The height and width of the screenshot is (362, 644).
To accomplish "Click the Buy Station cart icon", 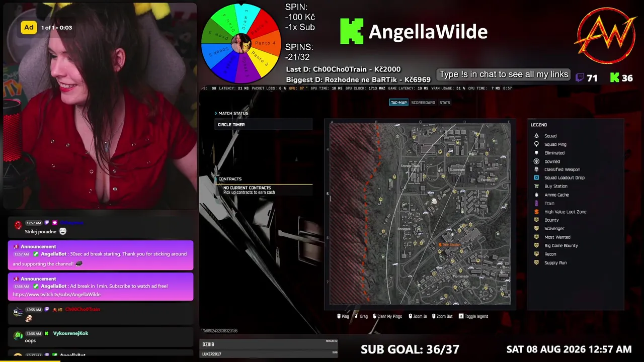I will [536, 186].
